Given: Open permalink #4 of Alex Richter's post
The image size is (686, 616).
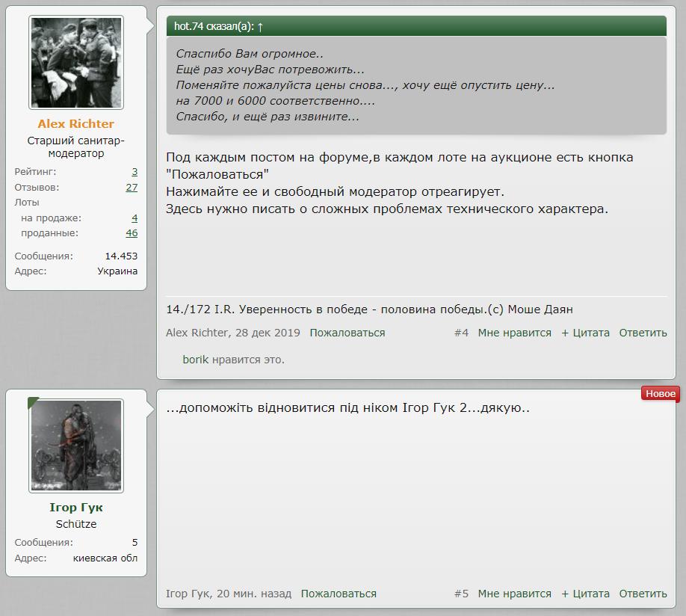Looking at the screenshot, I should point(461,333).
